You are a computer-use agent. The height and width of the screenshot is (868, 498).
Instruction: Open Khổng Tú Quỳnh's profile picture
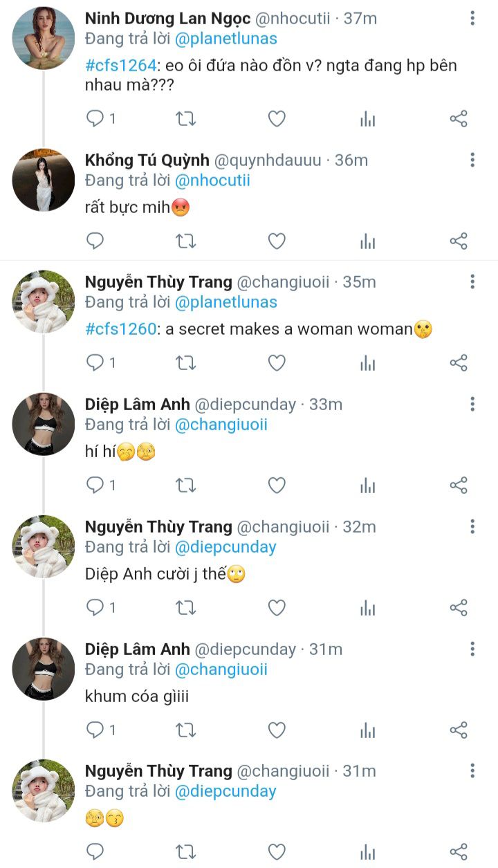(44, 180)
